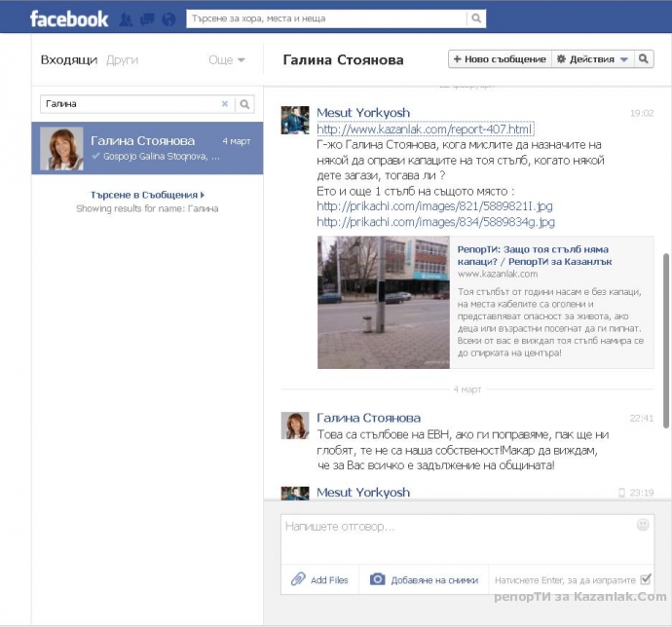
Task: Click the camera icon to add photos
Action: point(378,579)
